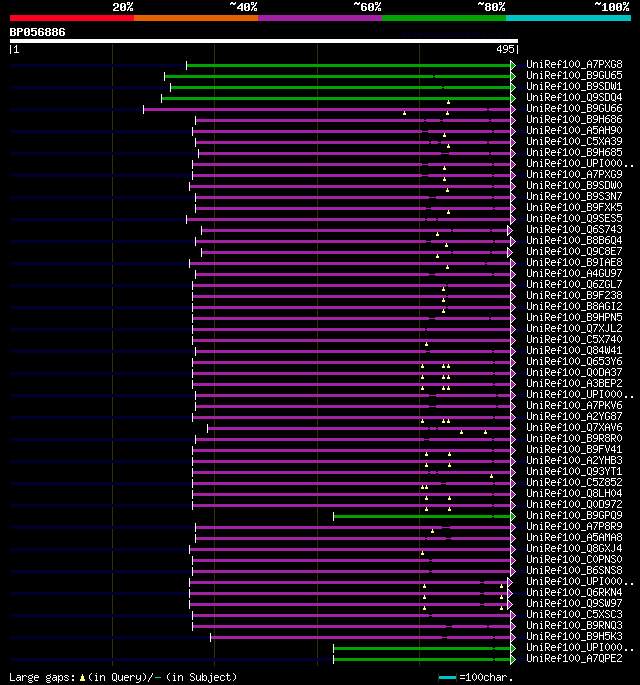Click the white query sequence bar
Image resolution: width=640 pixels, height=685 pixels.
pos(264,41)
